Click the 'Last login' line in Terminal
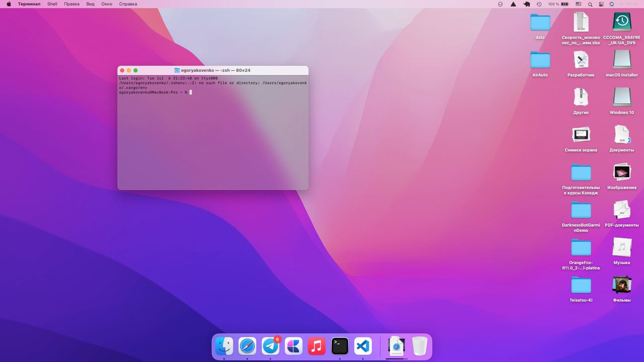 [x=168, y=78]
